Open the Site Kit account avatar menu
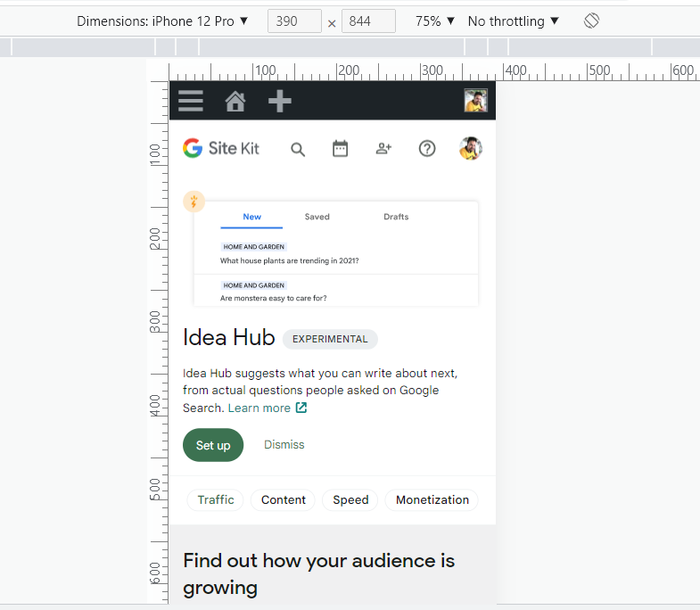 coord(471,149)
